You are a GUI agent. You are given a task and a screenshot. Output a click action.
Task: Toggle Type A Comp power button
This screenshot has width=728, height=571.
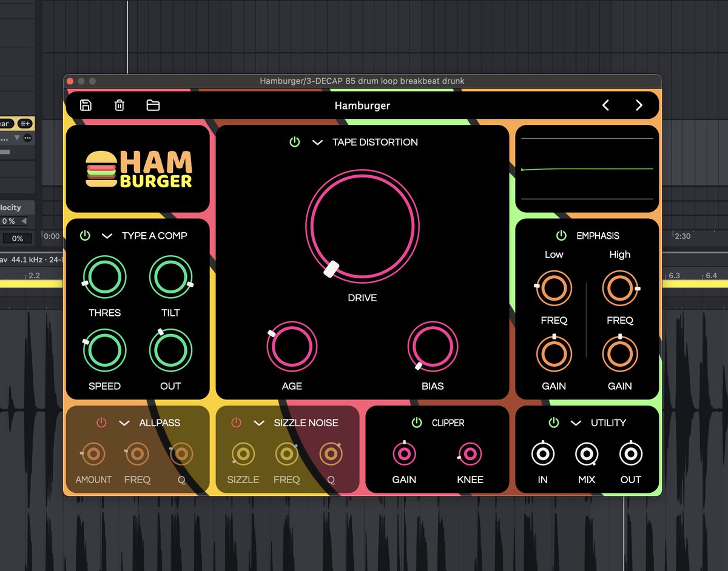[85, 235]
